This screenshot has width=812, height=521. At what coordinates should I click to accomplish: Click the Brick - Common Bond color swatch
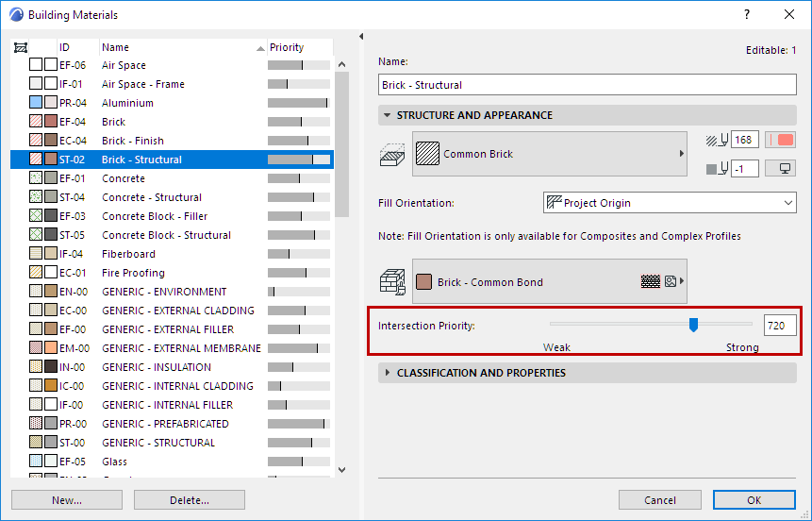pyautogui.click(x=424, y=282)
